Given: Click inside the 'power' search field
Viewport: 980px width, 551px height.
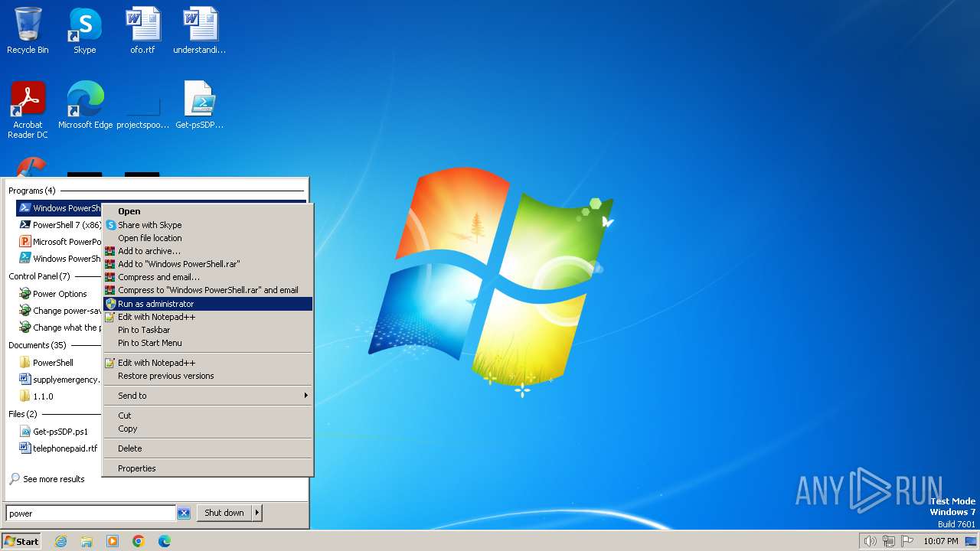Looking at the screenshot, I should pyautogui.click(x=90, y=514).
